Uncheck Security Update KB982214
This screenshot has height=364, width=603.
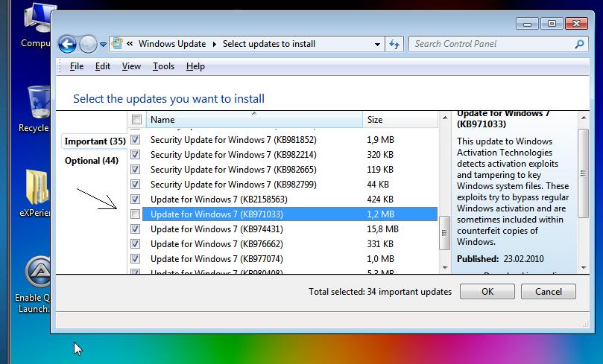pyautogui.click(x=136, y=154)
